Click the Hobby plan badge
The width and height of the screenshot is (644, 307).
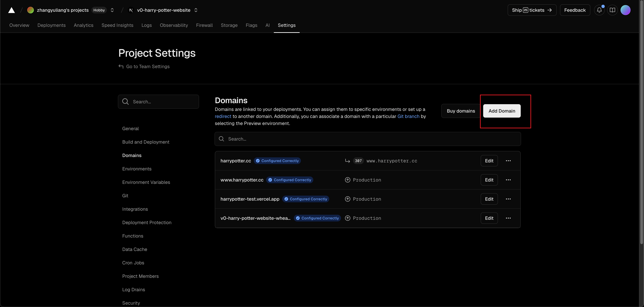click(99, 10)
